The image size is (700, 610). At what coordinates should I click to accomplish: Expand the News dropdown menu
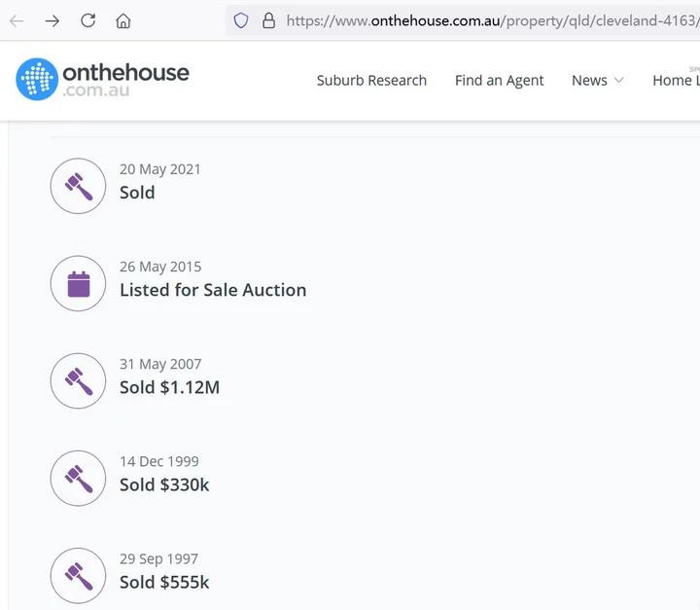(597, 81)
